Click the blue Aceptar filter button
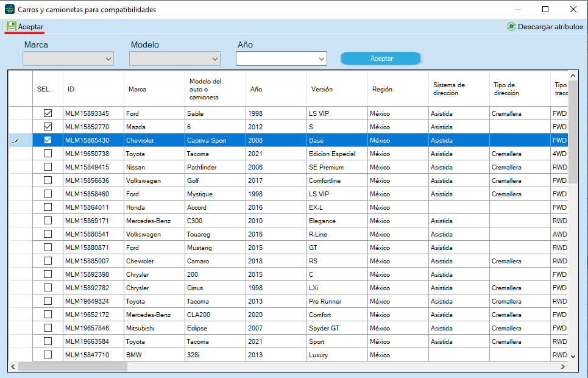This screenshot has width=588, height=378. click(x=381, y=59)
